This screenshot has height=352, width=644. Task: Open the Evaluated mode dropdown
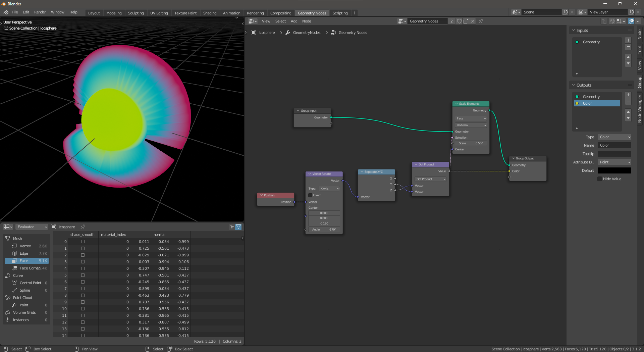(32, 227)
